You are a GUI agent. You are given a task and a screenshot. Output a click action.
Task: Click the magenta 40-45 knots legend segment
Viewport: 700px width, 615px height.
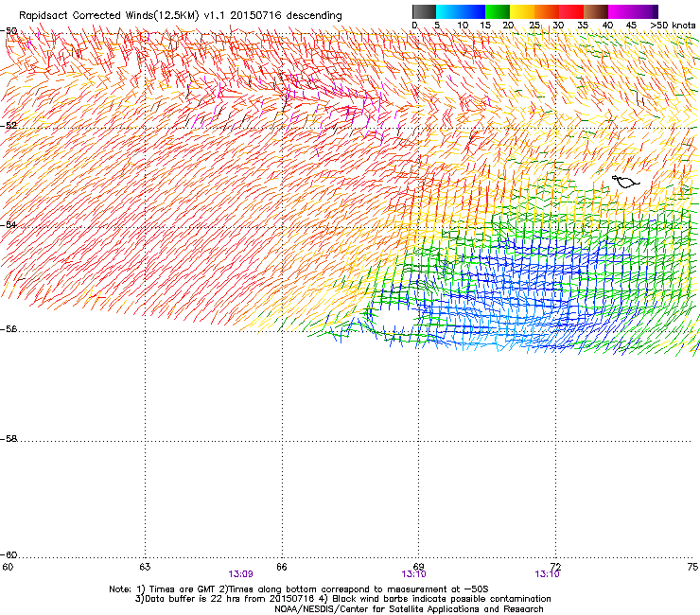[x=621, y=11]
